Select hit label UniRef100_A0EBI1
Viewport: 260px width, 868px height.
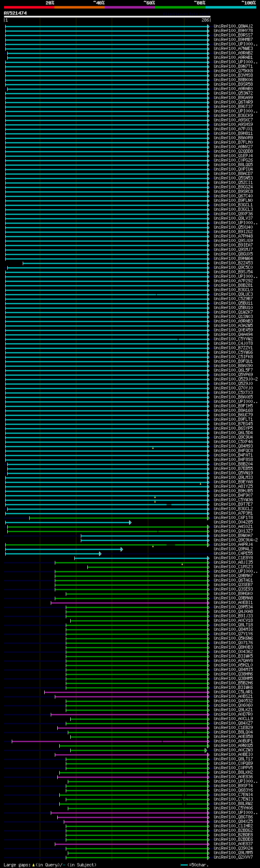233,602
